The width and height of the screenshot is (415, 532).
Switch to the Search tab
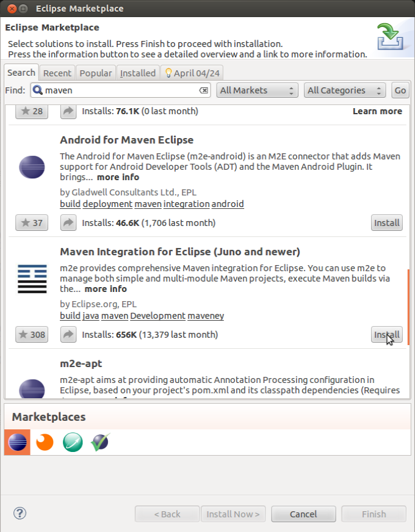[x=21, y=73]
